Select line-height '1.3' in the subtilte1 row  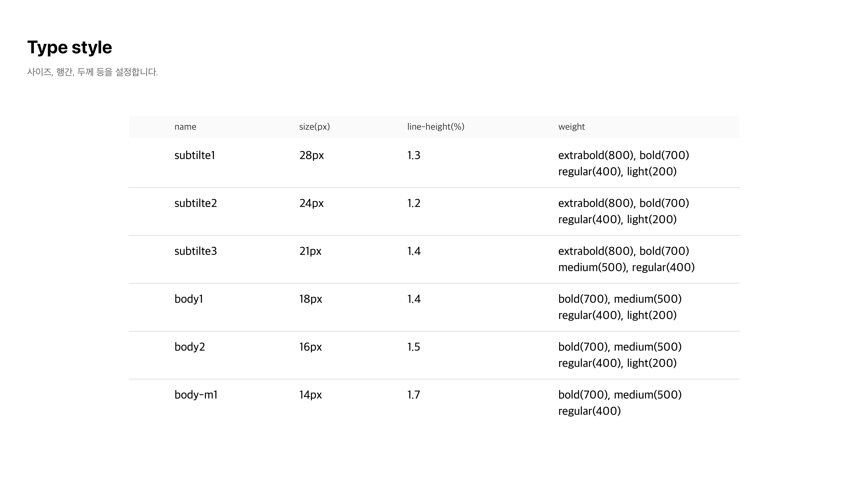pos(414,155)
